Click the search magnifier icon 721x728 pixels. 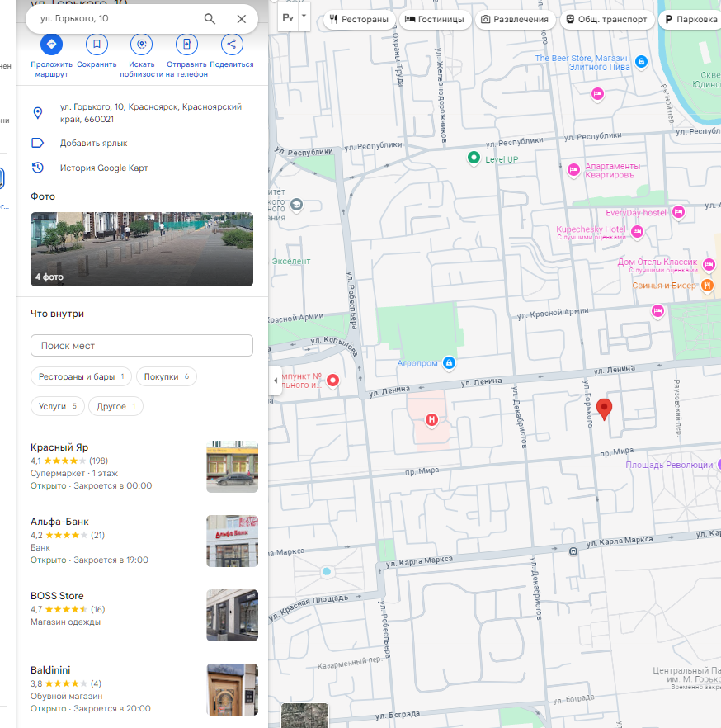pyautogui.click(x=210, y=19)
